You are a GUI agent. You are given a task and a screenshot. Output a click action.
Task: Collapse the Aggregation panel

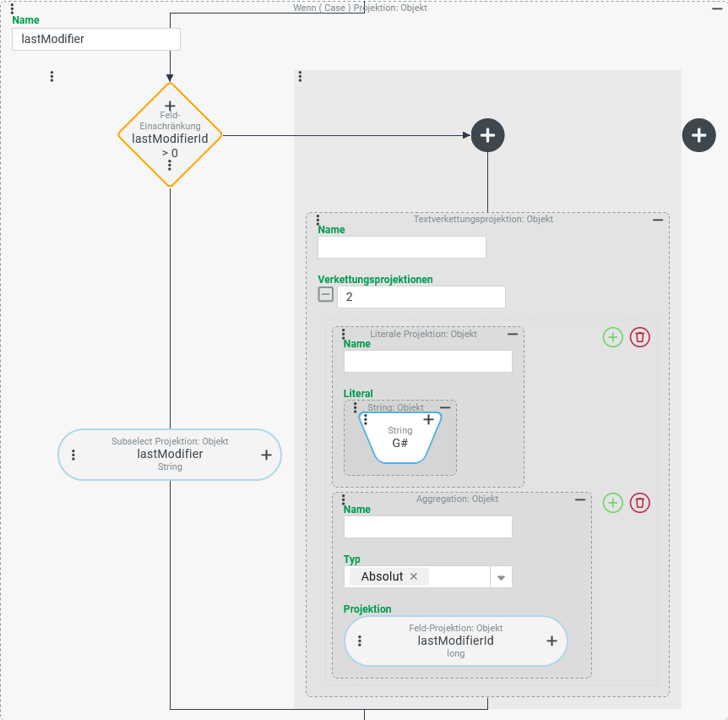(x=580, y=499)
